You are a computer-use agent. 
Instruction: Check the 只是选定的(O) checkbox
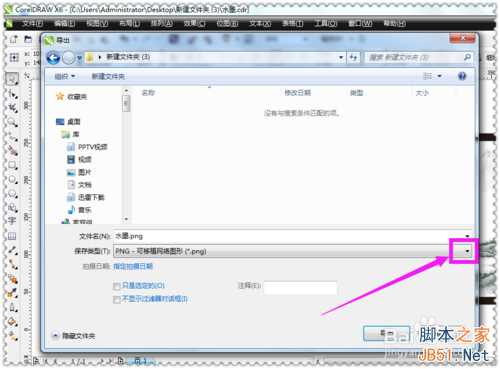coord(116,286)
